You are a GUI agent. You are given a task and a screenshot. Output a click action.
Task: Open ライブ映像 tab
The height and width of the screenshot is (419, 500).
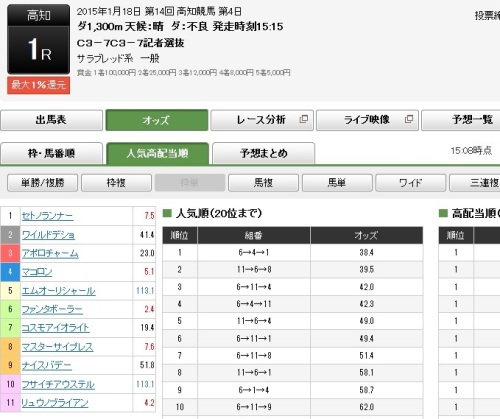click(x=367, y=120)
